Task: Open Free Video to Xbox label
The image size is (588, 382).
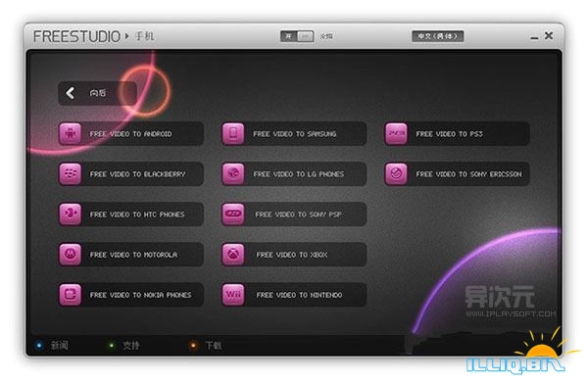Action: tap(292, 255)
